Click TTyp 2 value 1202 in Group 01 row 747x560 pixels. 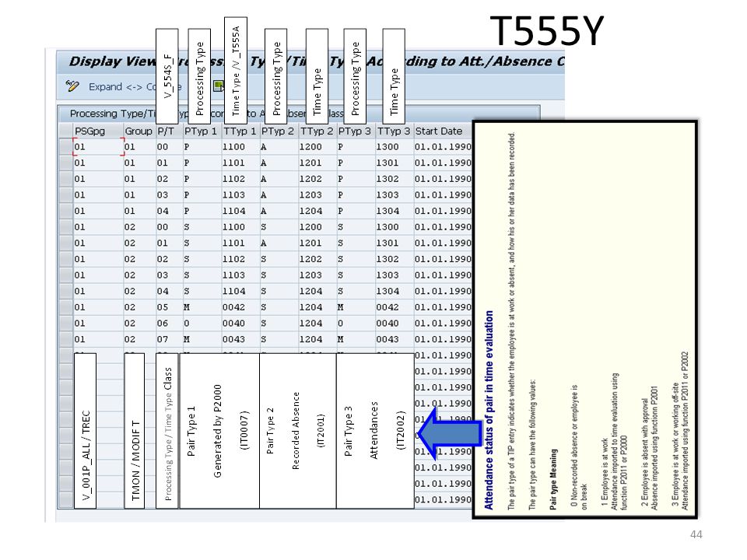(x=317, y=179)
